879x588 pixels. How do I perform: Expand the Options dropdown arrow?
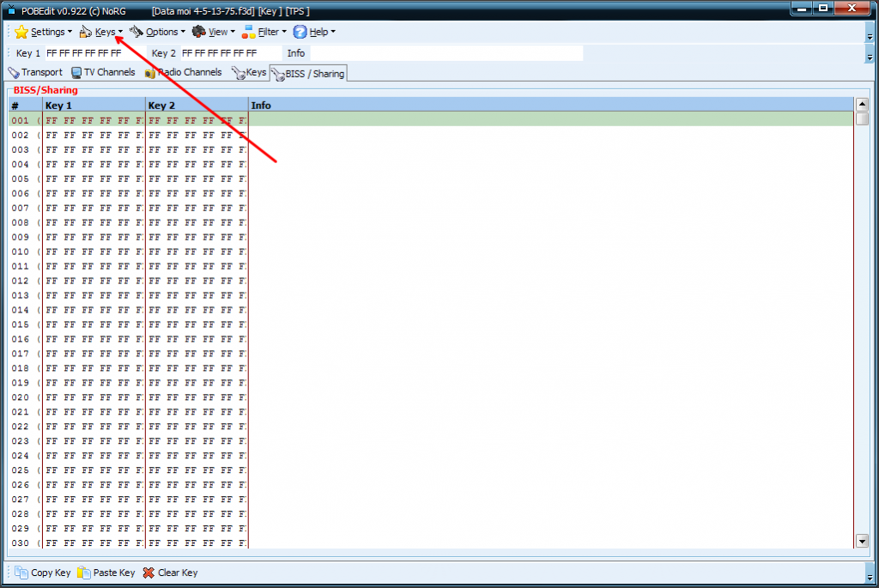183,32
